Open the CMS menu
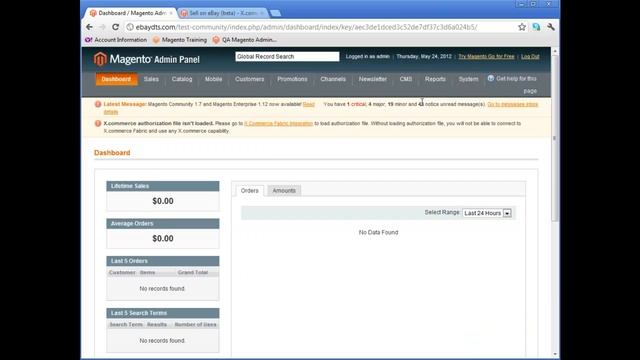Image resolution: width=640 pixels, height=360 pixels. 406,79
